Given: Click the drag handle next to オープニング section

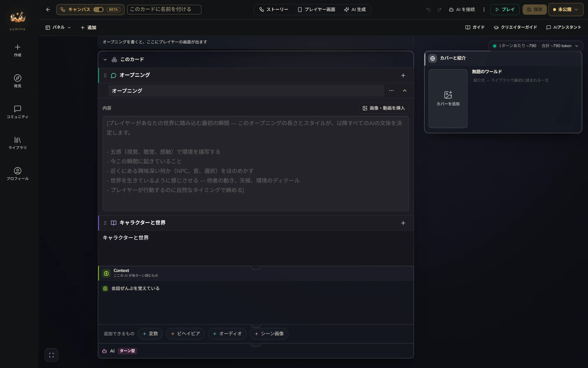Looking at the screenshot, I should [105, 75].
